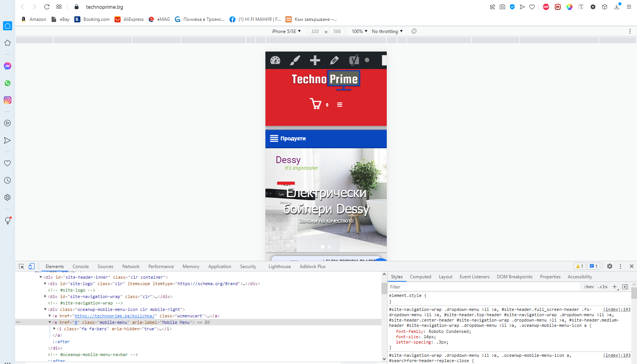The image size is (637, 364).
Task: Collapse the site-header-inner div node
Action: click(41, 277)
